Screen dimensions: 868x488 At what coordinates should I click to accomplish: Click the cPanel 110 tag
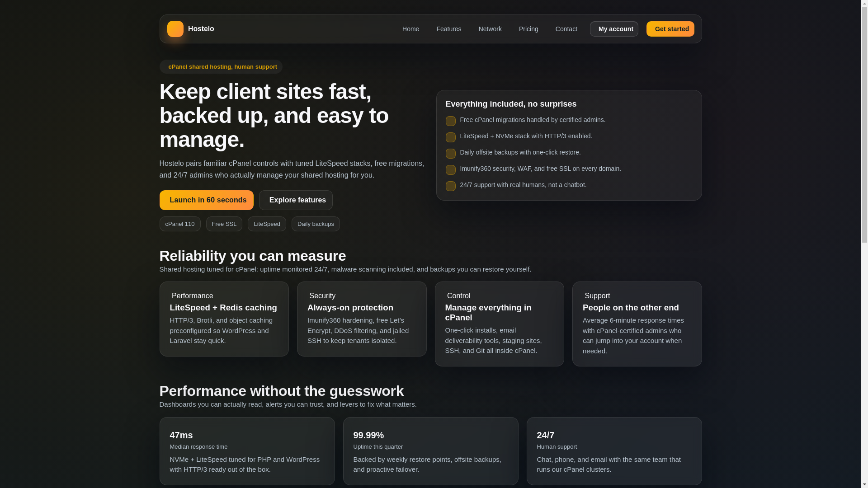tap(179, 224)
